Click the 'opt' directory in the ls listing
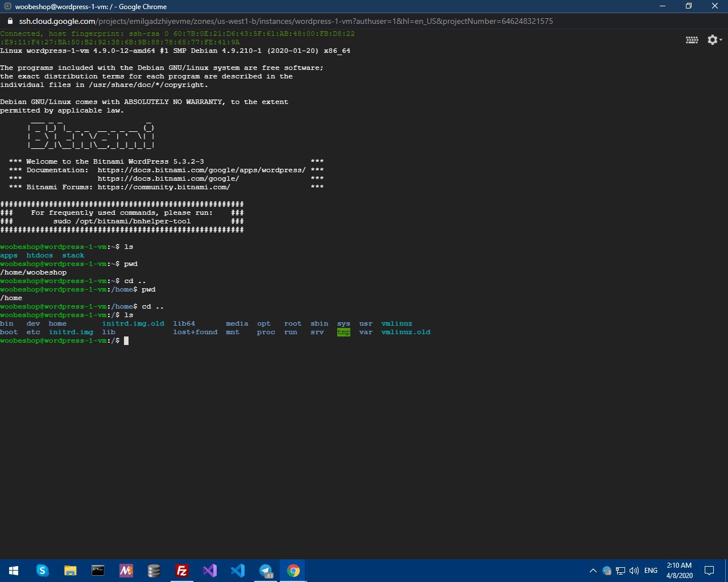728x582 pixels. pos(264,323)
